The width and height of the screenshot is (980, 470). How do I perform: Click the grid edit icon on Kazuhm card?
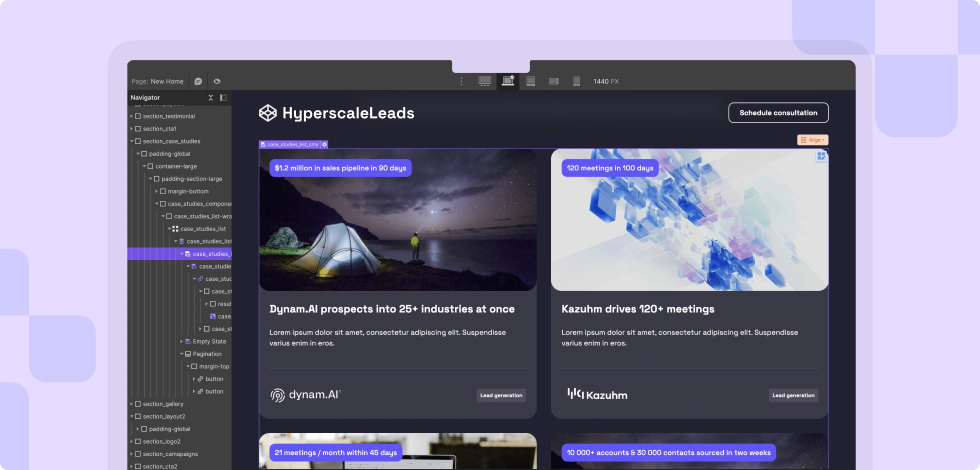(x=821, y=156)
